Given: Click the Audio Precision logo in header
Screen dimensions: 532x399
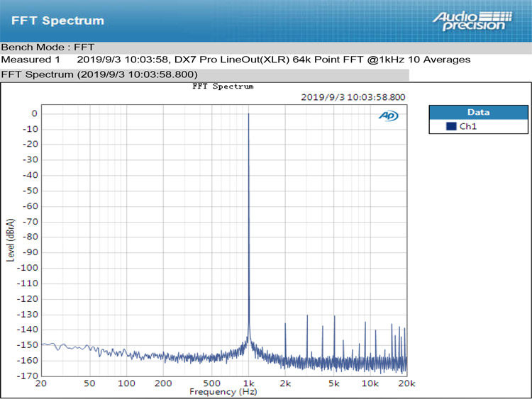Looking at the screenshot, I should coord(472,21).
